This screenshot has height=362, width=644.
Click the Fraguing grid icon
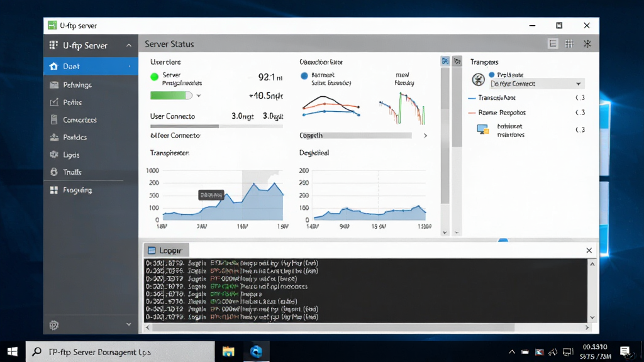(54, 190)
